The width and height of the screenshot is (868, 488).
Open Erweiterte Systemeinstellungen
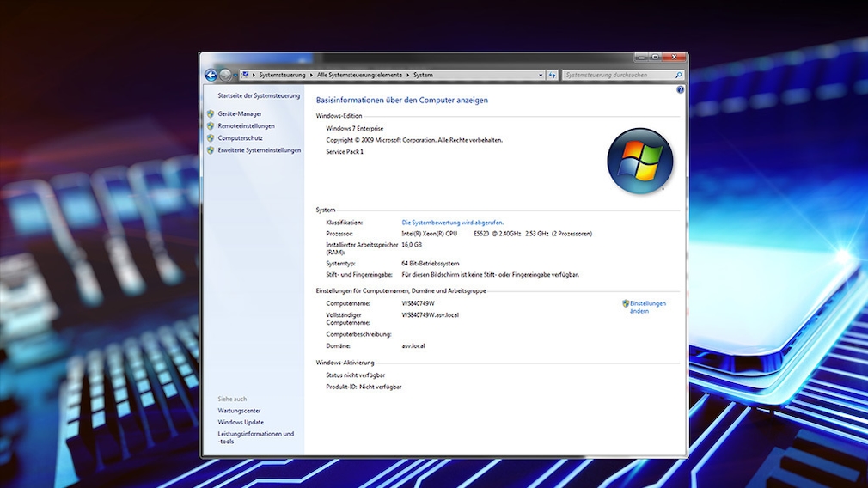(259, 150)
